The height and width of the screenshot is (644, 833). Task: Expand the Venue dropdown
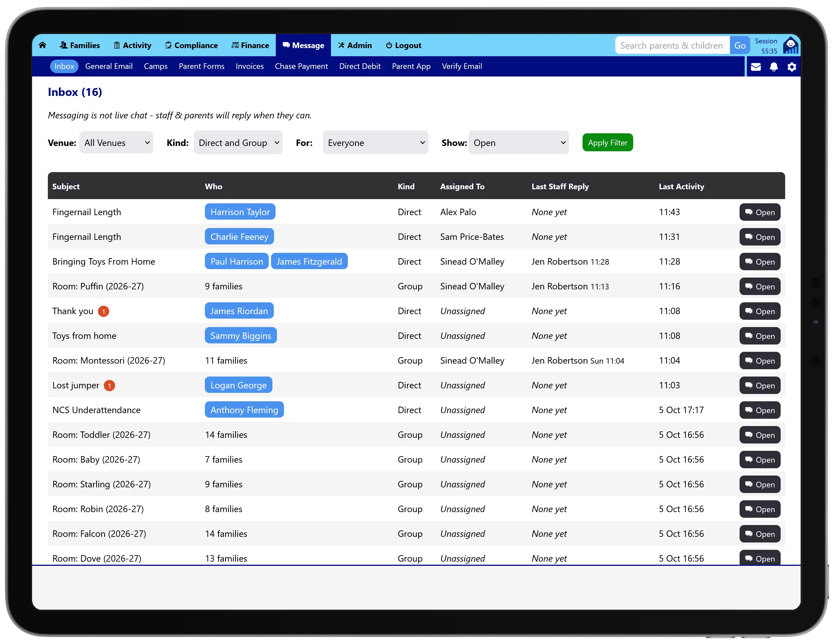coord(116,143)
